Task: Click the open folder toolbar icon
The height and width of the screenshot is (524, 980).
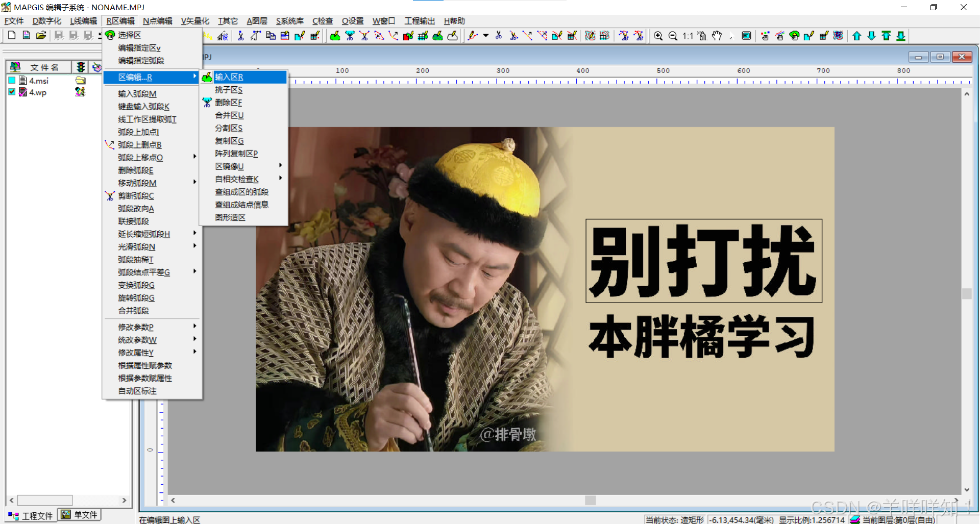Action: (x=41, y=35)
